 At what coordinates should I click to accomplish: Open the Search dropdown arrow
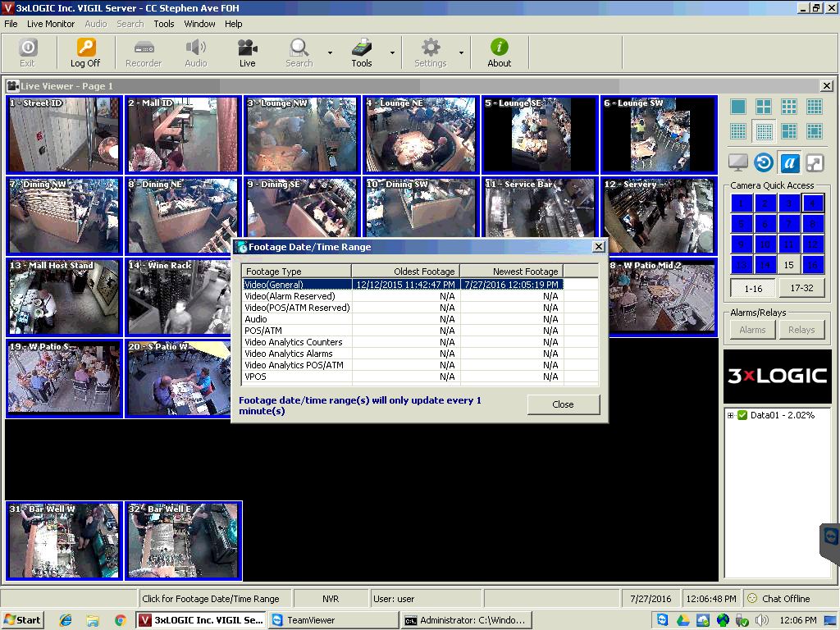(330, 52)
